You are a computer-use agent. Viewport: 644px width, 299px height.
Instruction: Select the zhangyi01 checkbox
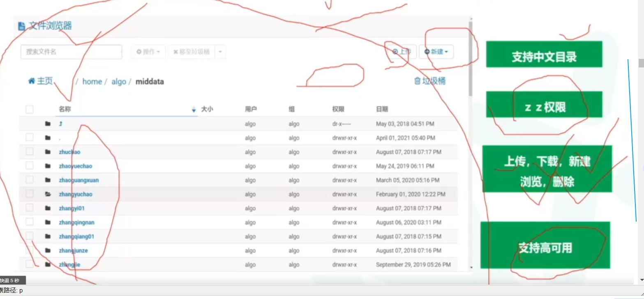click(30, 208)
